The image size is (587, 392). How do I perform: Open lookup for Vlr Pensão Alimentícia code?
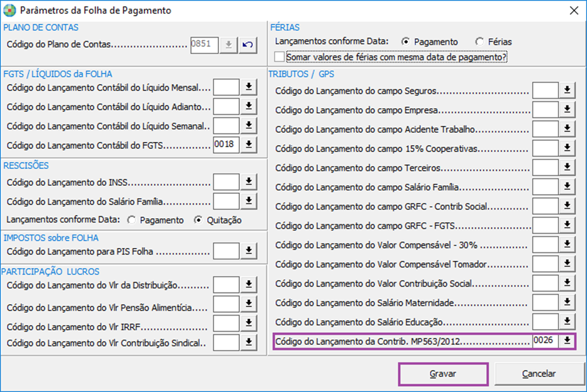248,304
